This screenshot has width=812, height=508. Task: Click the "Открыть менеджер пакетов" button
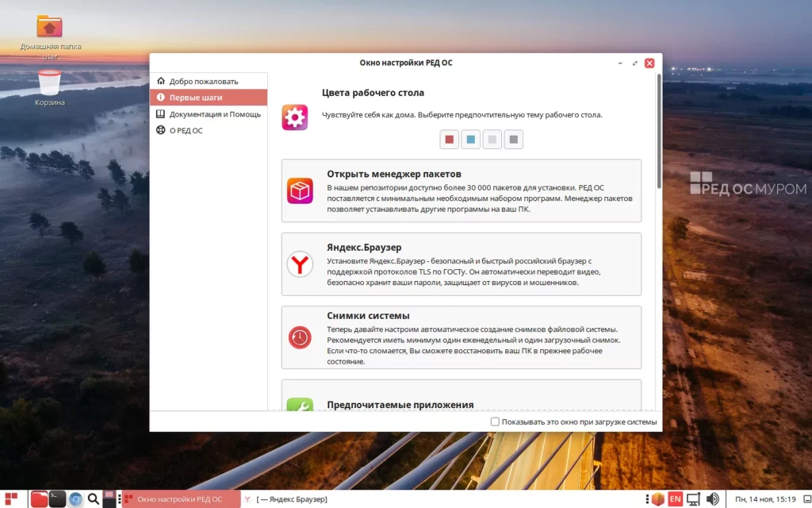click(x=462, y=190)
